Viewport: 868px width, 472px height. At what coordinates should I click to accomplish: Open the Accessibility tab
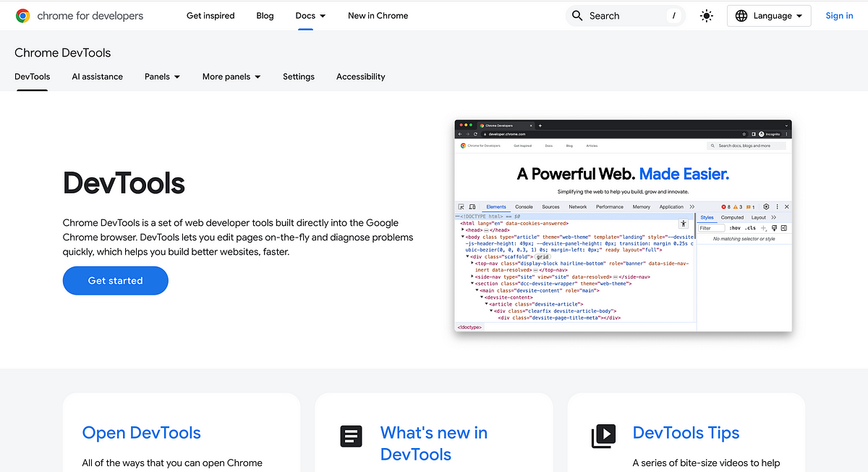pyautogui.click(x=360, y=76)
